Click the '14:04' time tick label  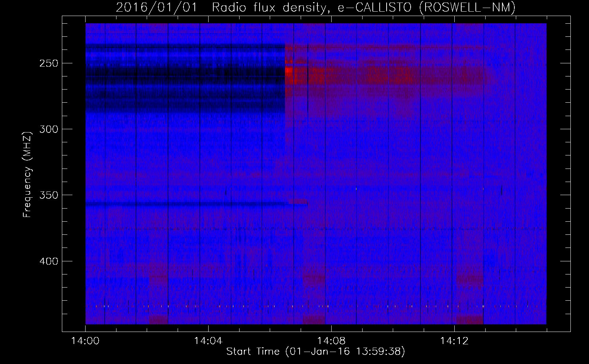[x=208, y=341]
